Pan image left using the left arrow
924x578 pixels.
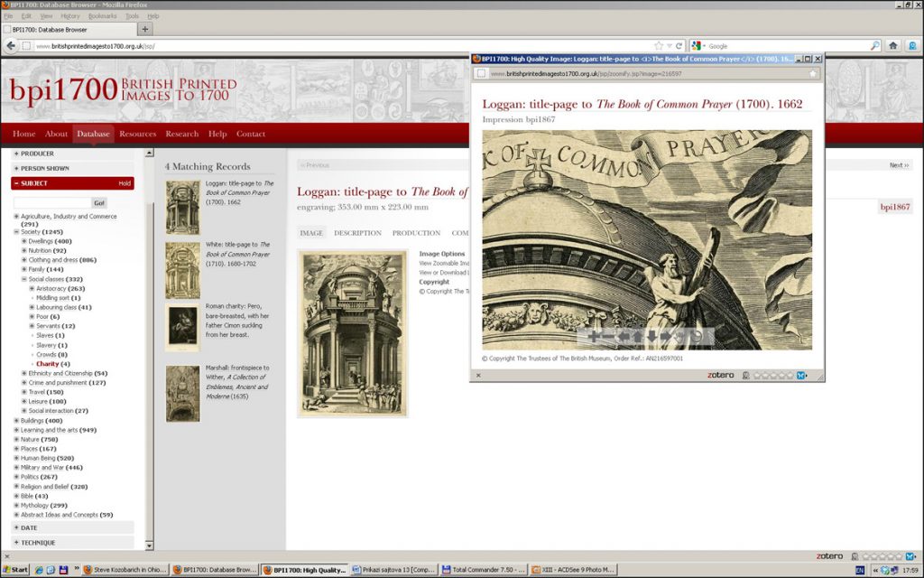click(624, 337)
